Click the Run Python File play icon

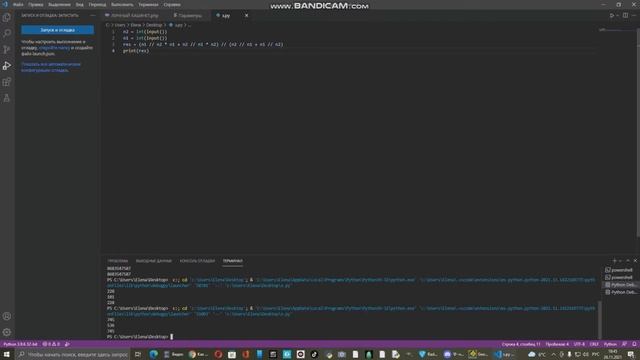click(x=611, y=16)
